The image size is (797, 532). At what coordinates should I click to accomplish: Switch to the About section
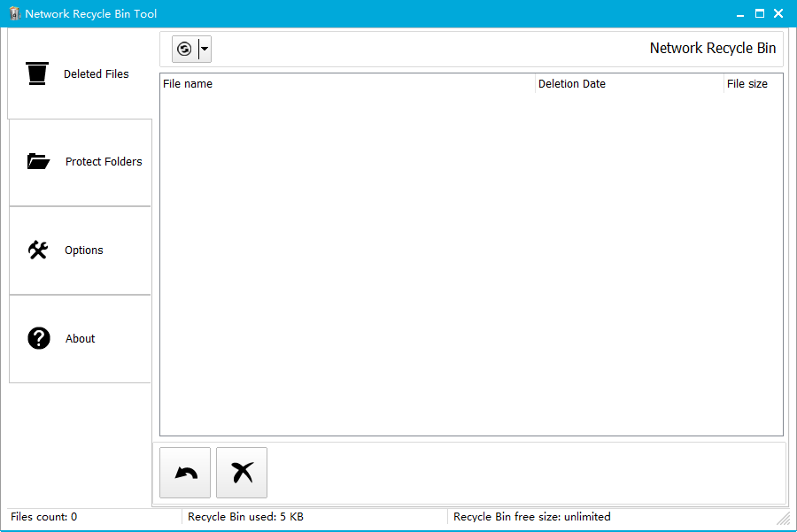(x=80, y=338)
